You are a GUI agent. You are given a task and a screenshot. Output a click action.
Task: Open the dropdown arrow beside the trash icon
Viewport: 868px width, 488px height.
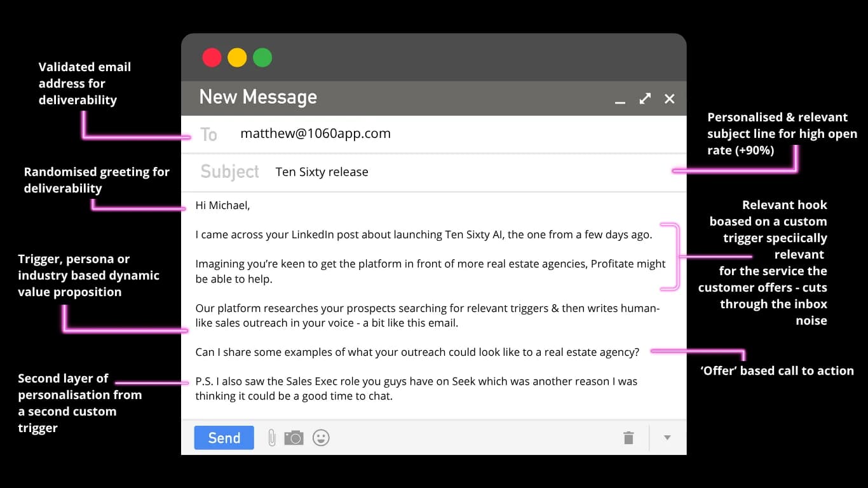tap(667, 438)
